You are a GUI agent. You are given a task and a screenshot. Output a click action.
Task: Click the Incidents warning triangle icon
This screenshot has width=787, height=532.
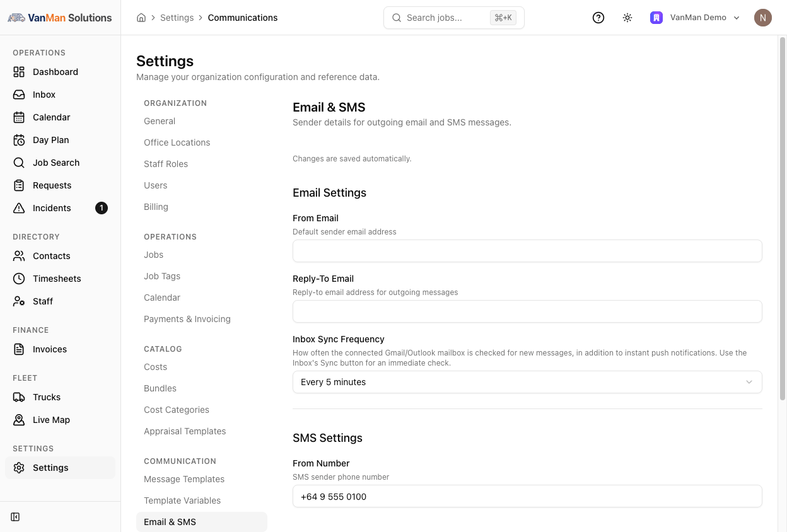pyautogui.click(x=19, y=208)
